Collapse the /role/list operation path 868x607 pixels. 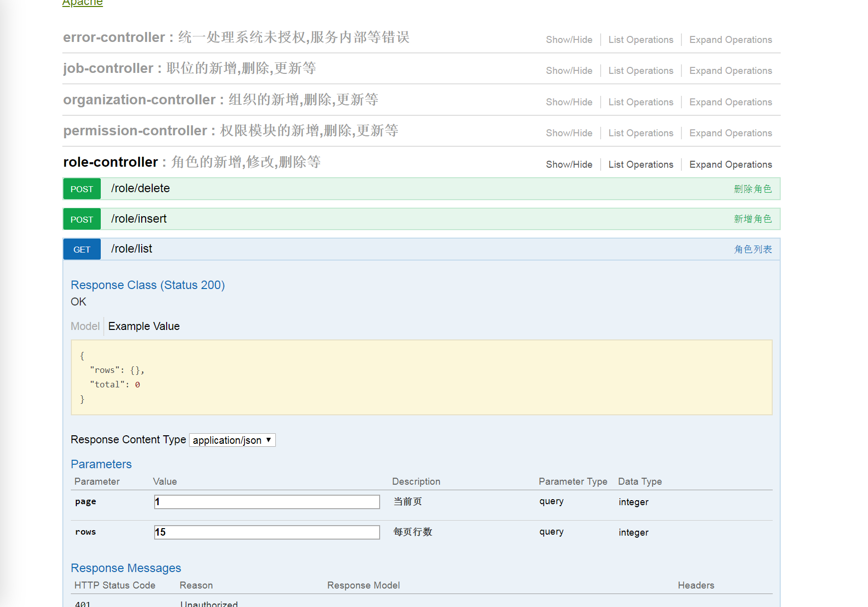[x=132, y=249]
